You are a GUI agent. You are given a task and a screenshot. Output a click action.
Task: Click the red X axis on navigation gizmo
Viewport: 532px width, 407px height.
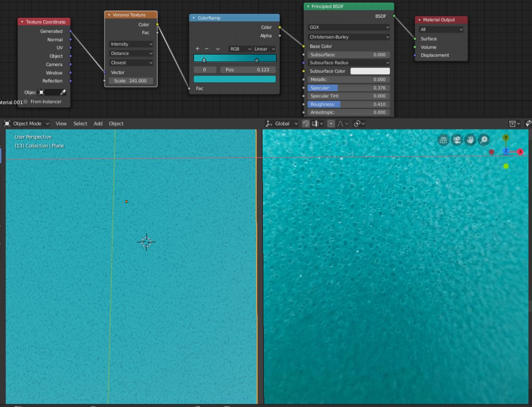520,152
